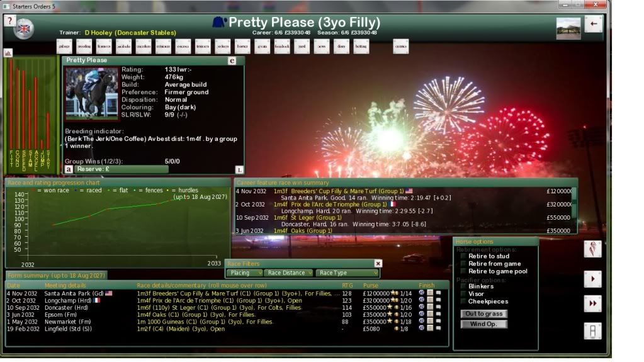
Task: Watch replay of Prix de l'Arc de Triomphe
Action: point(421,300)
